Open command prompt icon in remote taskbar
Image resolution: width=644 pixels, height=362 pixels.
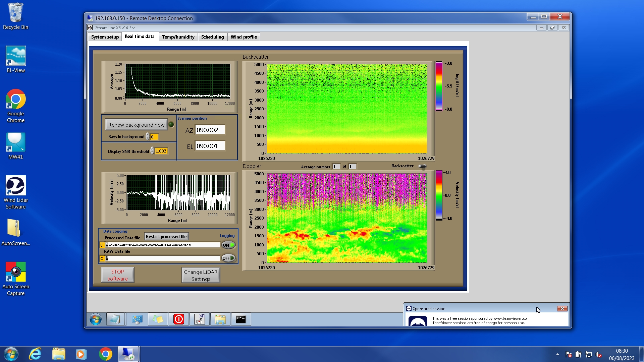point(241,319)
